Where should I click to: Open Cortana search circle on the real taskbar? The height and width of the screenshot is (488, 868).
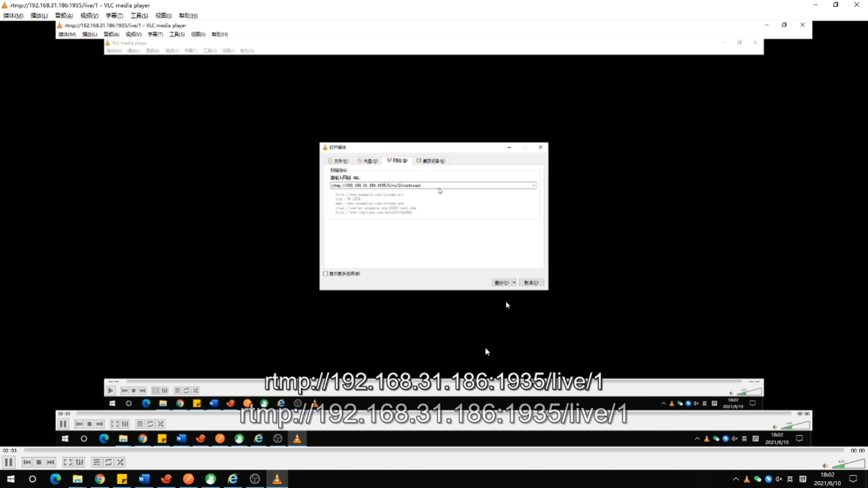pos(33,479)
